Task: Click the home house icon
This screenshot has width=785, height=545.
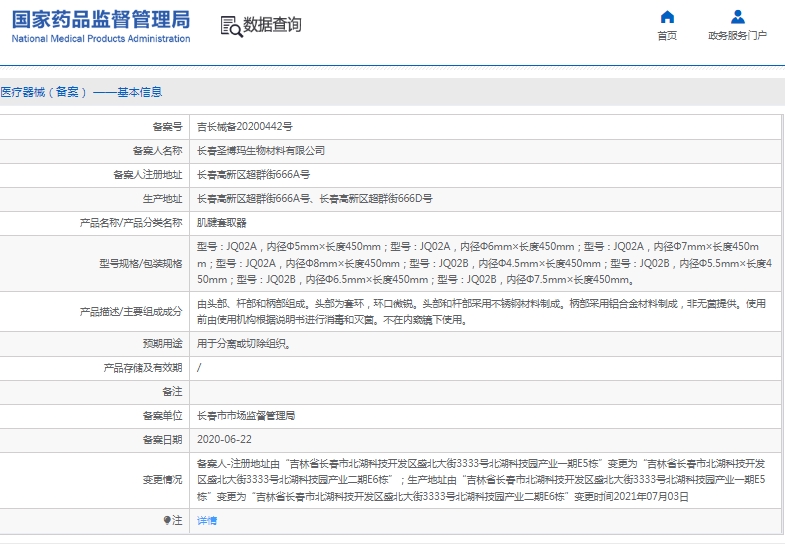Action: 667,17
